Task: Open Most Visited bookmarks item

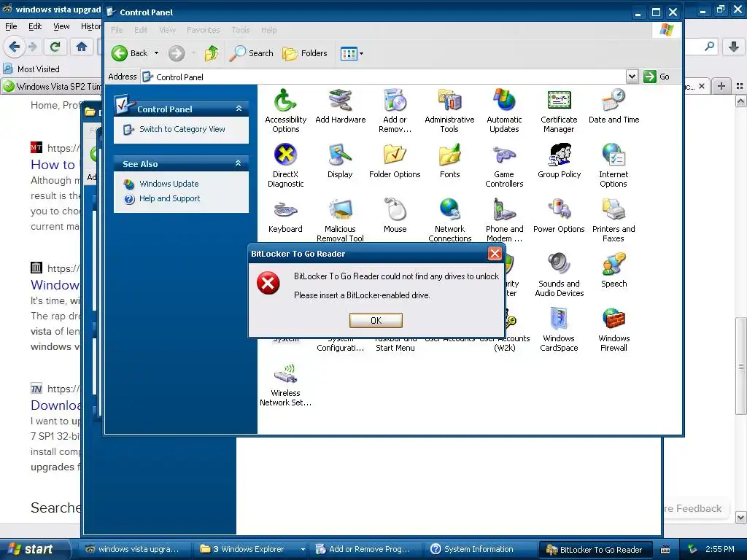Action: click(31, 69)
